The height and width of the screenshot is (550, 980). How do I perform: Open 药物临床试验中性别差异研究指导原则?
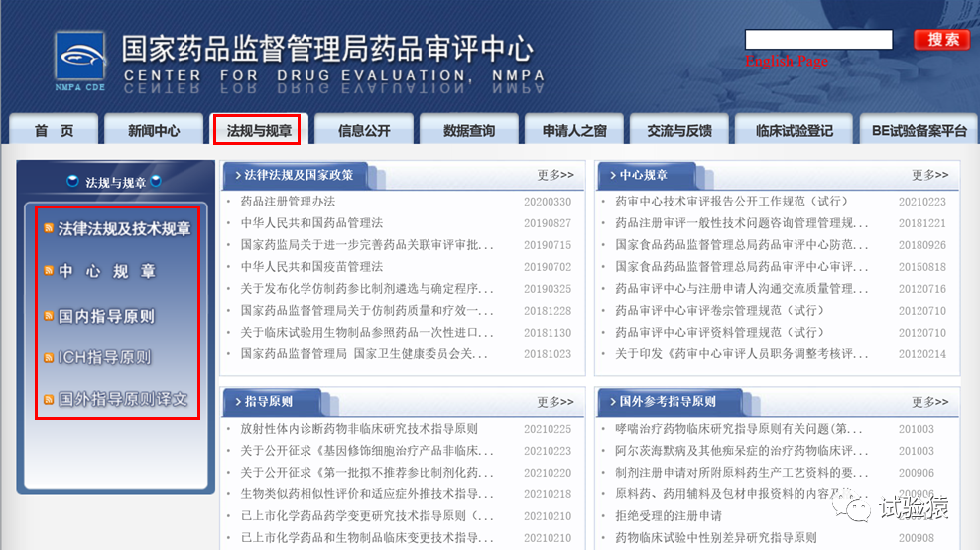715,537
